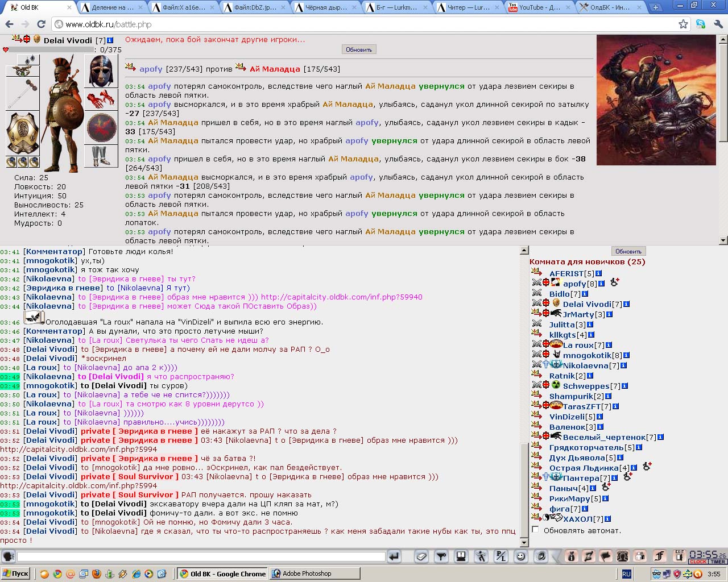
Task: Click the save chat floppy icon
Action: tap(461, 556)
